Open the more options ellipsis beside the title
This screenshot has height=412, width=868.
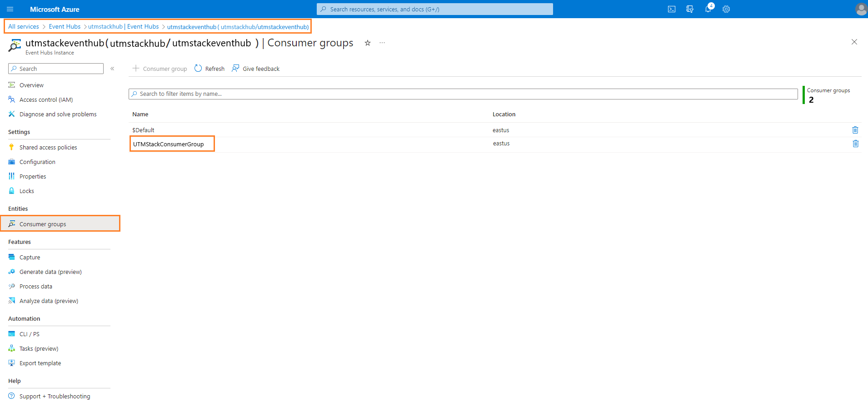coord(382,43)
